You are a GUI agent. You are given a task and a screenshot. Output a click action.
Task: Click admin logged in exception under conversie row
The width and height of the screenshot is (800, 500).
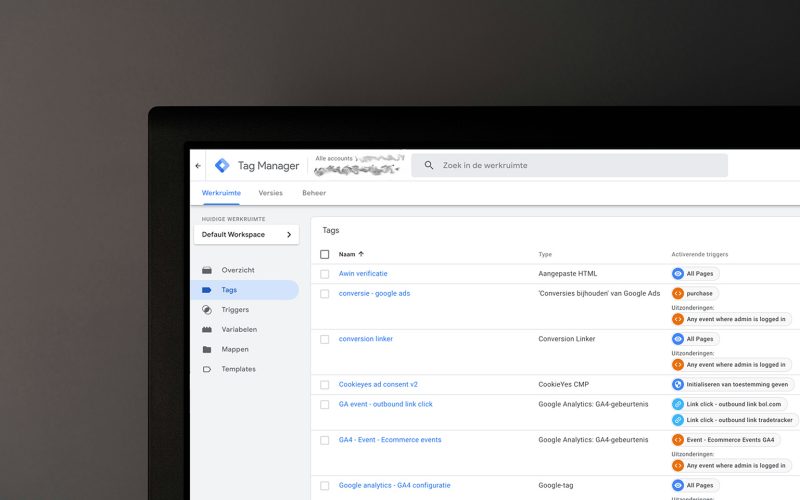click(731, 319)
